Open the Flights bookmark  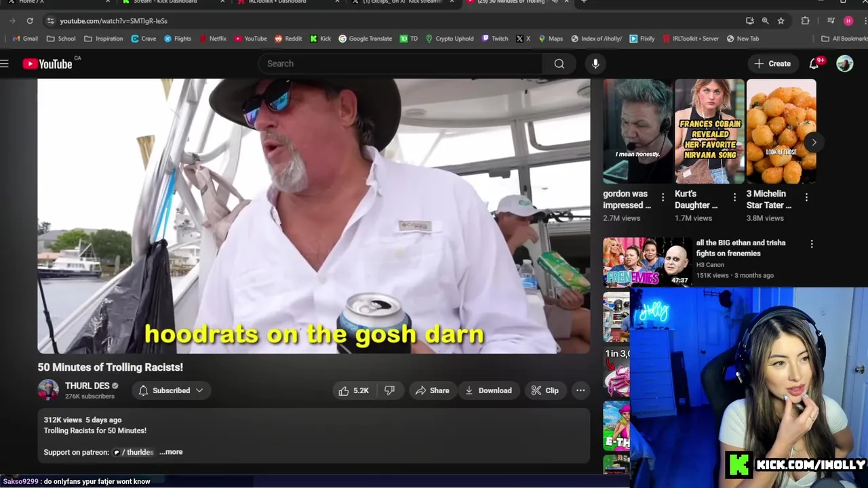pos(178,39)
